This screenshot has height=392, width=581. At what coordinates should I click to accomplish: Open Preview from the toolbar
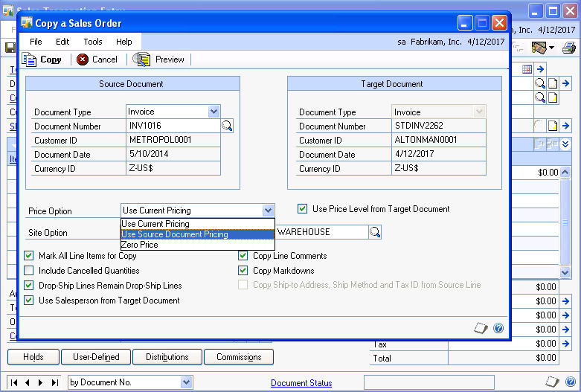pyautogui.click(x=141, y=60)
